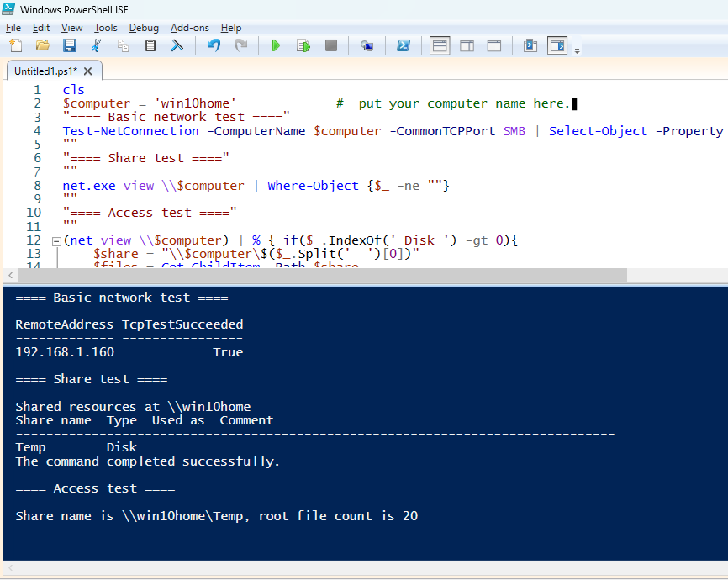
Task: Open new remote PowerShell tab icon
Action: pos(367,45)
